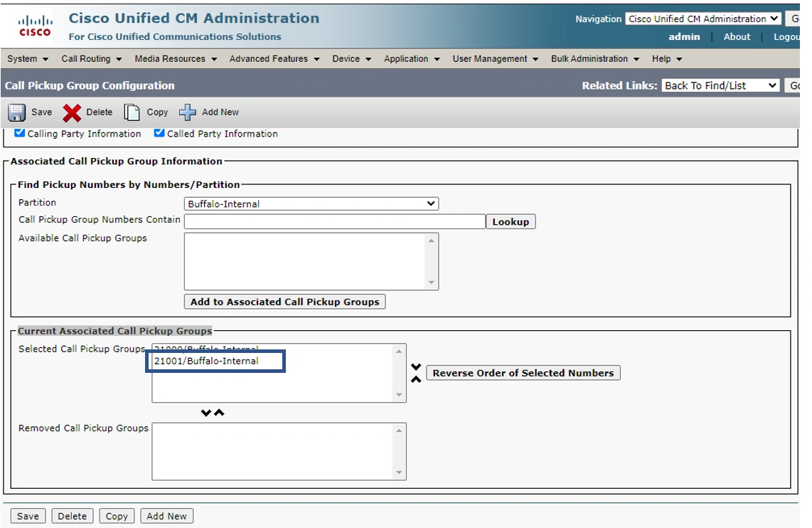
Task: Click Removed Call Pickup Groups scrollbar down arrow
Action: pyautogui.click(x=399, y=472)
